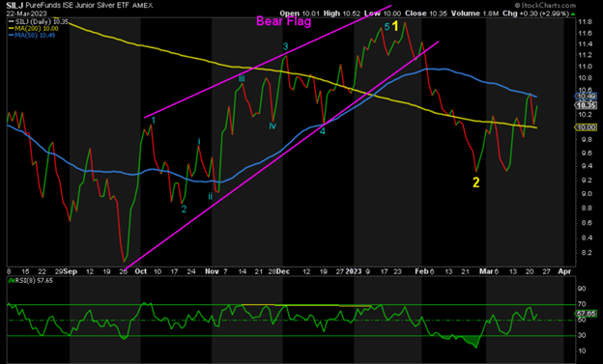The width and height of the screenshot is (603, 364).
Task: Click the Dec label on date axis
Action: pyautogui.click(x=283, y=271)
